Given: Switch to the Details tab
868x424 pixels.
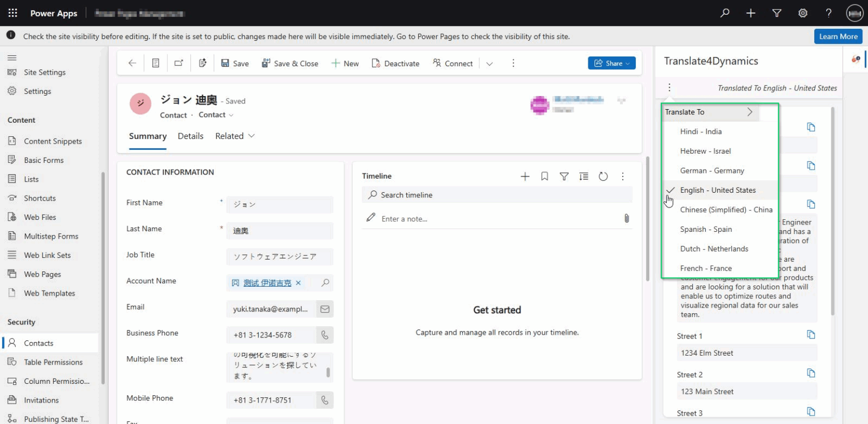Looking at the screenshot, I should 190,136.
